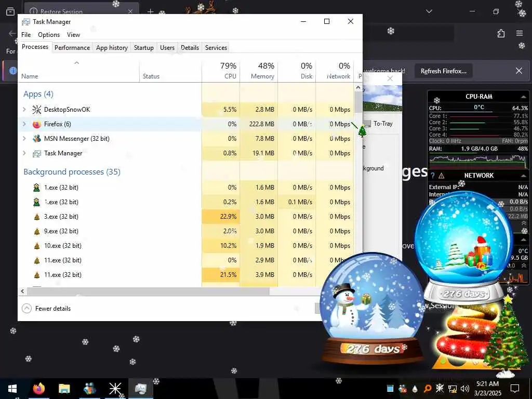Click the water drop tray icon
532x399 pixels.
pyautogui.click(x=415, y=389)
